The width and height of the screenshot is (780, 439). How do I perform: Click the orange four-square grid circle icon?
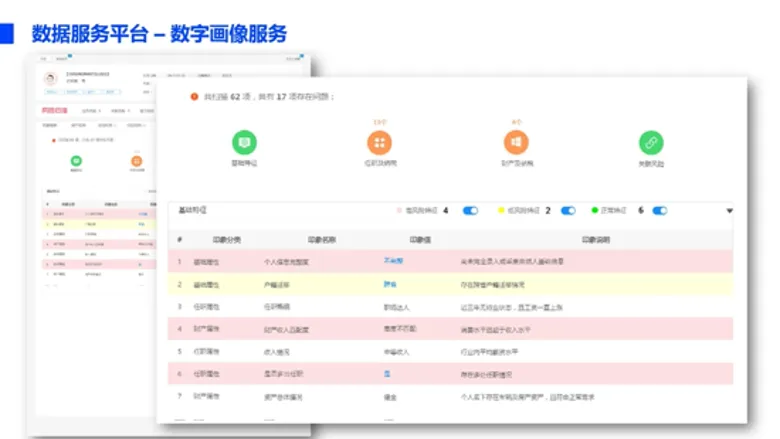(380, 143)
